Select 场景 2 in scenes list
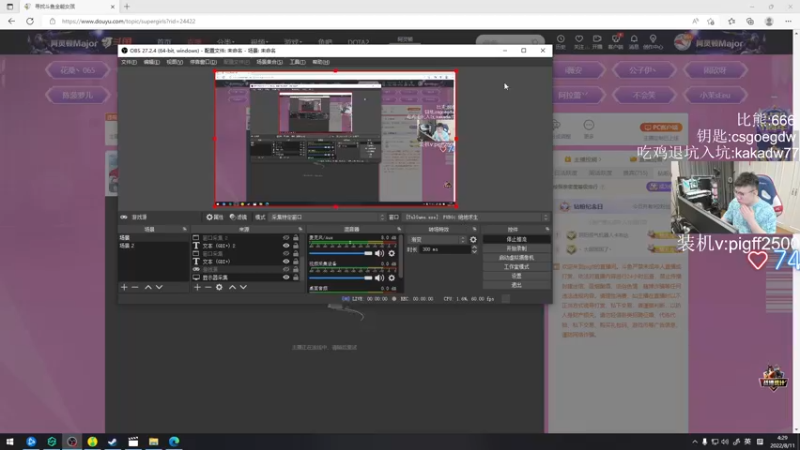 coord(153,245)
